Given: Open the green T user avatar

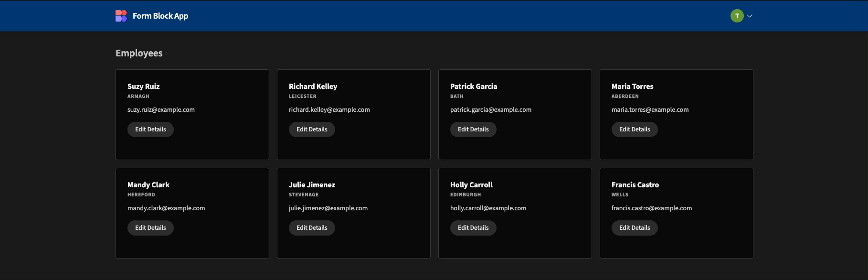Looking at the screenshot, I should point(737,16).
